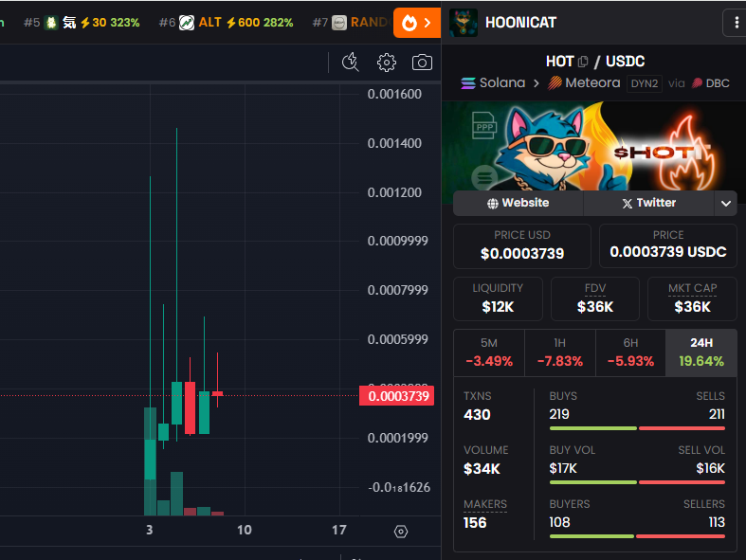Open trending #5 token with 323%
This screenshot has width=746, height=560.
[82, 23]
